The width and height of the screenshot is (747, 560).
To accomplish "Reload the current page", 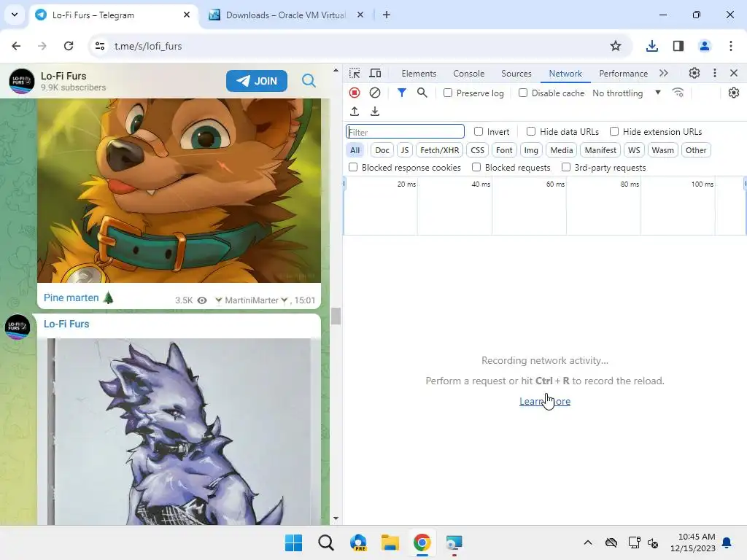I will point(69,46).
